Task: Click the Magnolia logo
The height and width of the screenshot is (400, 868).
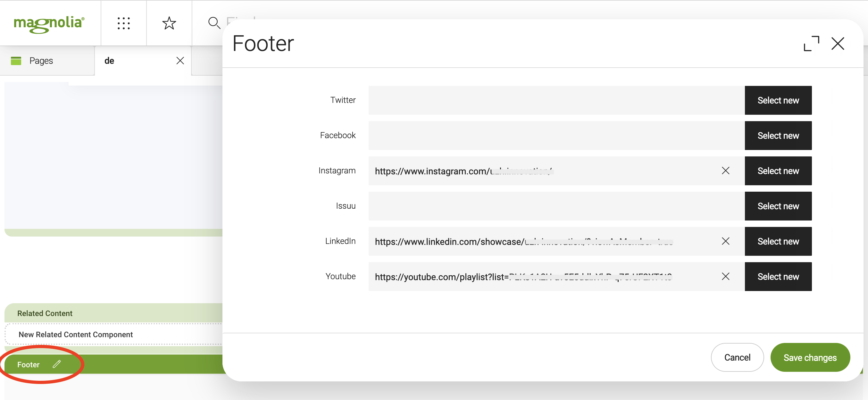Action: (49, 24)
